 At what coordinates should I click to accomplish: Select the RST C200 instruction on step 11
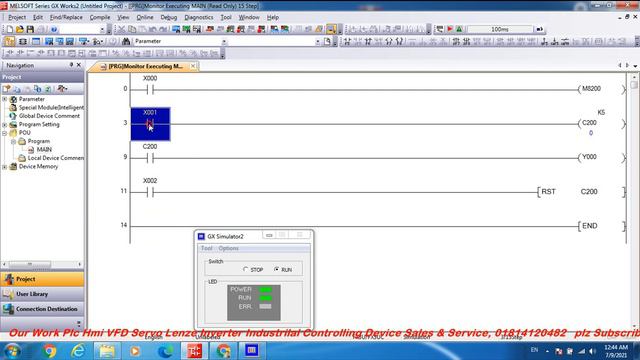tap(580, 191)
